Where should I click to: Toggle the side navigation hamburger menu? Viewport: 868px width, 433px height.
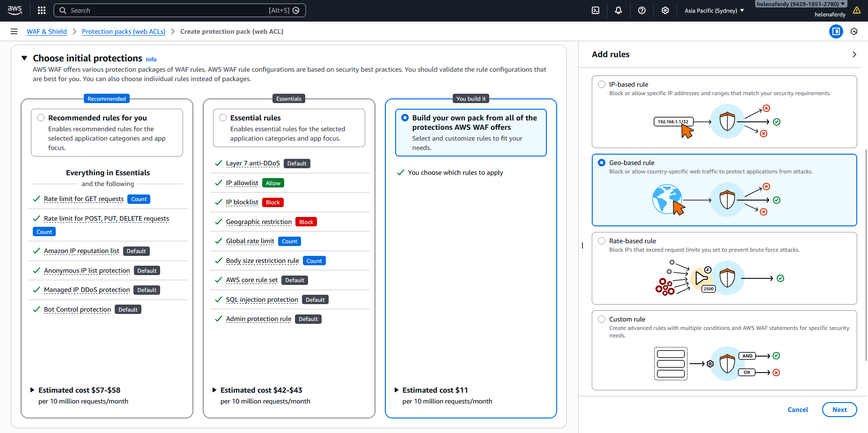[x=14, y=31]
